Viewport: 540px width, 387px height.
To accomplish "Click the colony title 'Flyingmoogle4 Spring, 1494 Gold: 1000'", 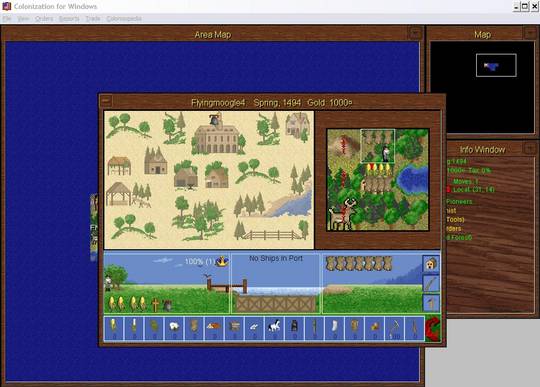I will pos(272,103).
